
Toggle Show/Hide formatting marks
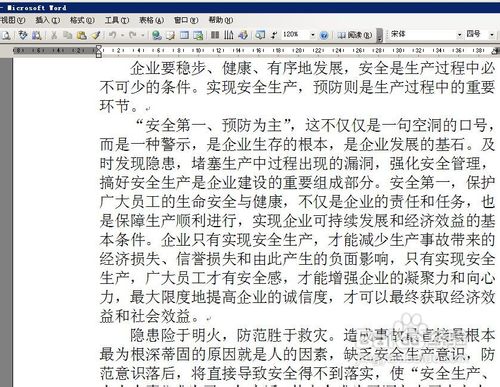click(274, 35)
